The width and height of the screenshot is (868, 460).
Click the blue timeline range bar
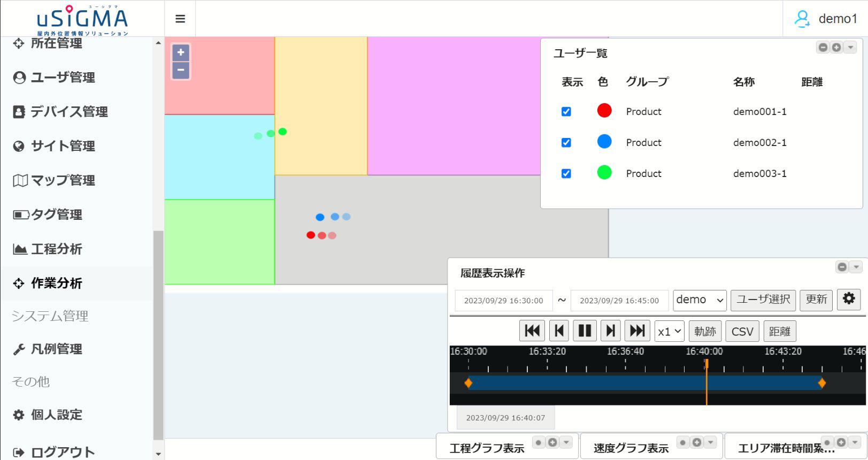coord(645,383)
